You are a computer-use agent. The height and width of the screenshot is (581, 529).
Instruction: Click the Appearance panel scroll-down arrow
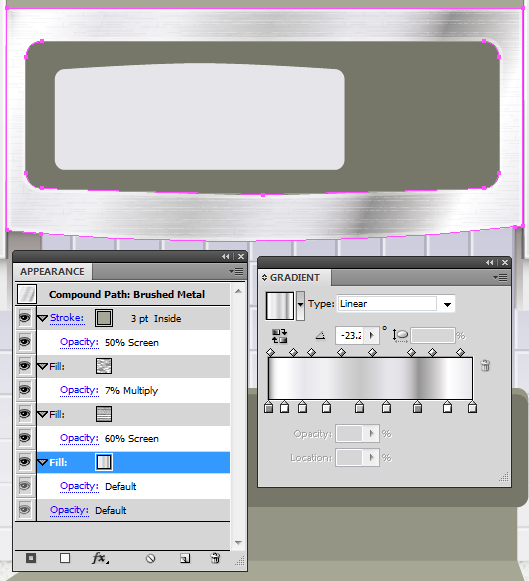click(238, 543)
